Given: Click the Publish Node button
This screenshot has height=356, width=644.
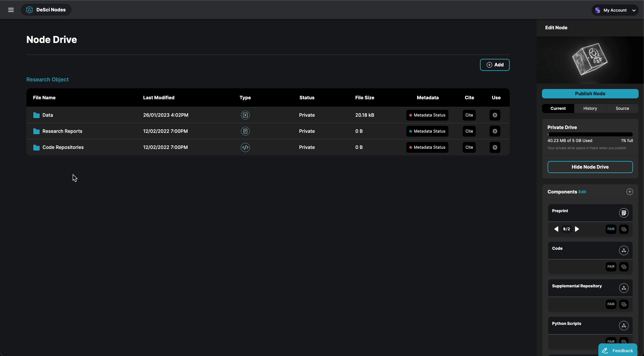Looking at the screenshot, I should point(590,94).
